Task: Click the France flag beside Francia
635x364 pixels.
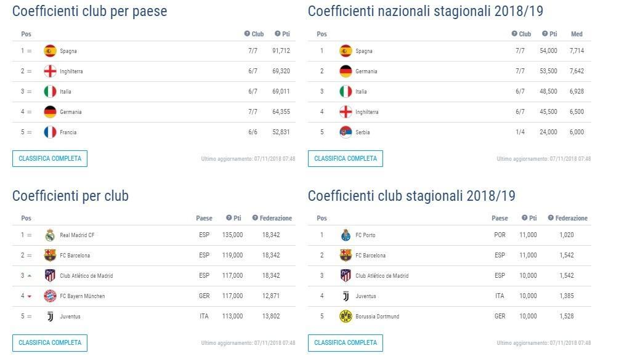Action: point(51,132)
